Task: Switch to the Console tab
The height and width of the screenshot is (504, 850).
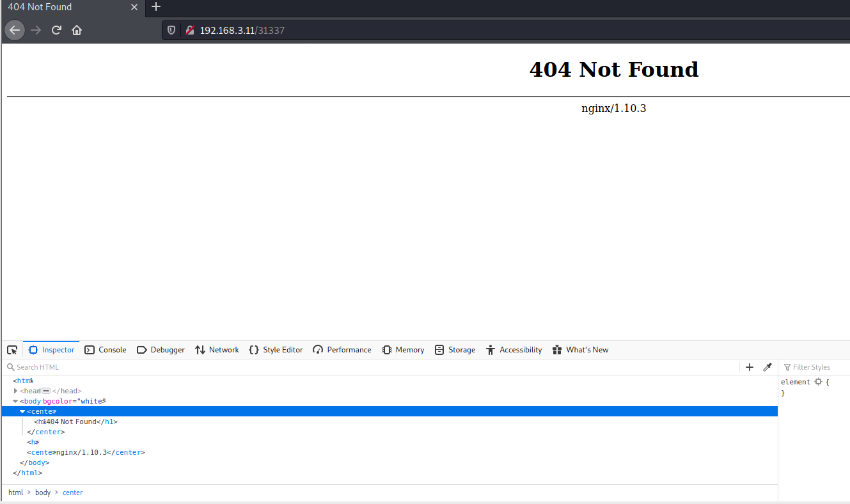Action: 105,349
